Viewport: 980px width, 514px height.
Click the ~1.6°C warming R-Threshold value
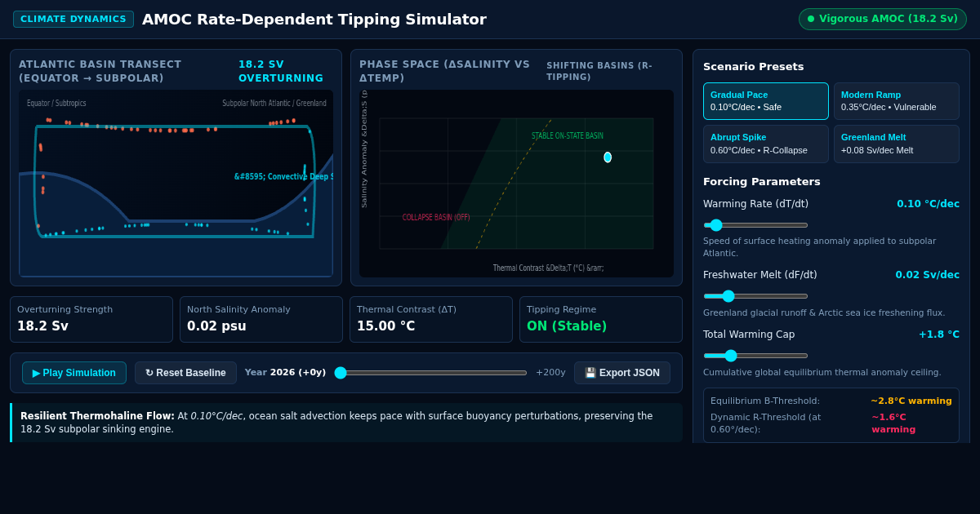(x=893, y=423)
